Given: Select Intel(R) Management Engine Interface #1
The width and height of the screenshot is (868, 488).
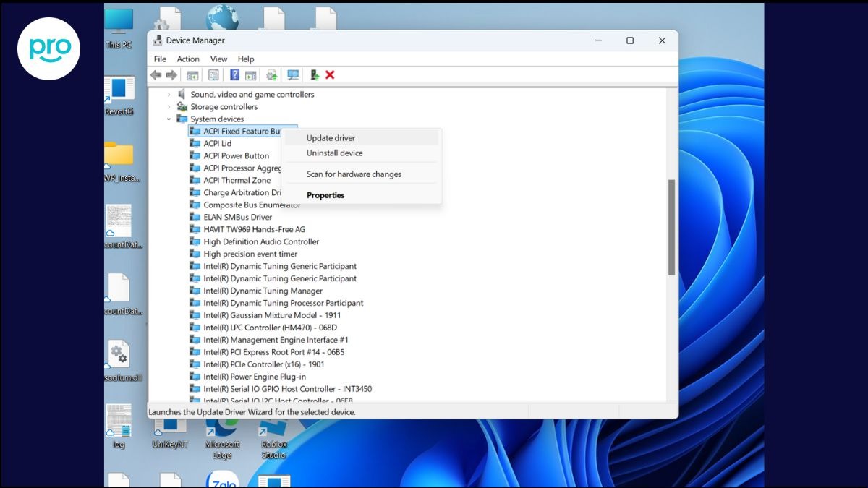Looking at the screenshot, I should (276, 341).
